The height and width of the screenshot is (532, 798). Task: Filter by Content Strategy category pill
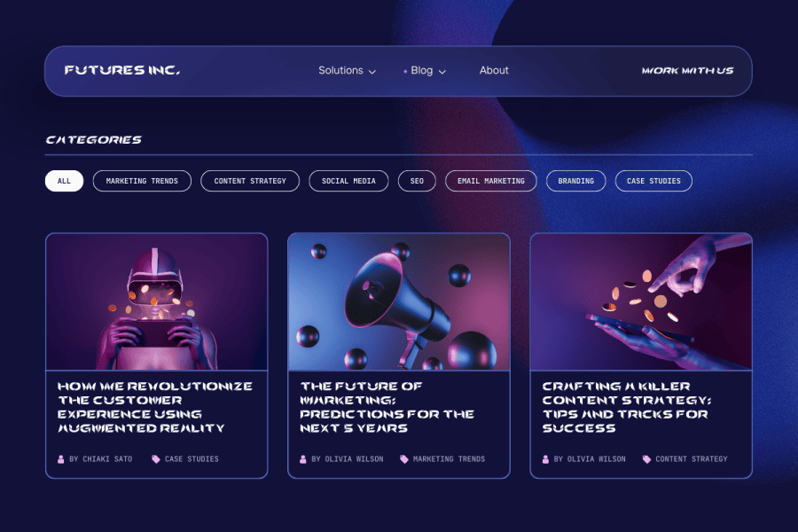click(250, 181)
